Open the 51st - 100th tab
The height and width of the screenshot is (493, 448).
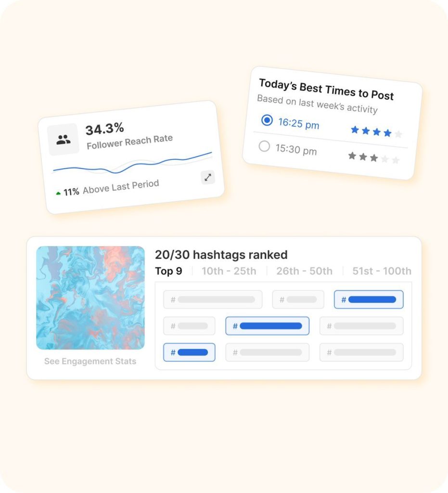[x=382, y=271]
